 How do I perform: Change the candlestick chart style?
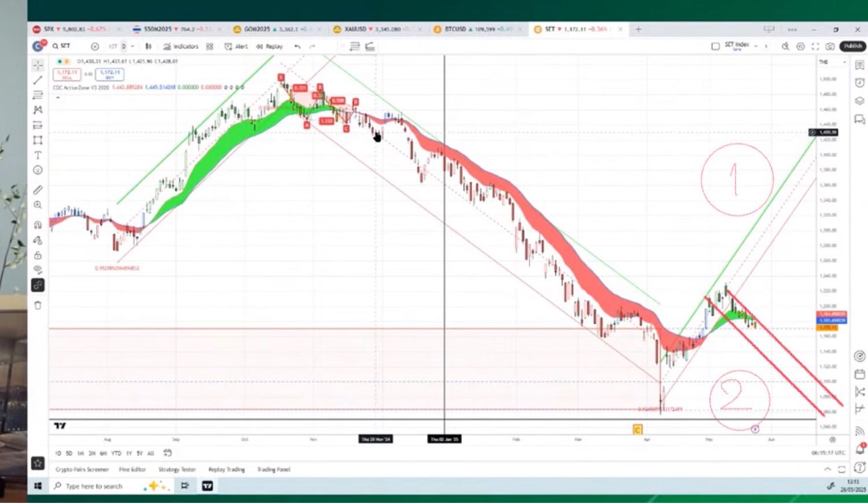pyautogui.click(x=148, y=46)
